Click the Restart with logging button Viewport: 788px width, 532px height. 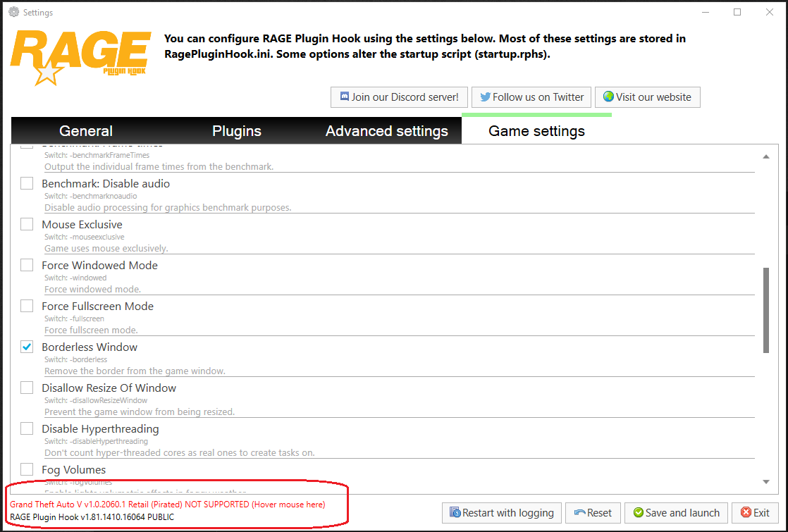[x=502, y=513]
